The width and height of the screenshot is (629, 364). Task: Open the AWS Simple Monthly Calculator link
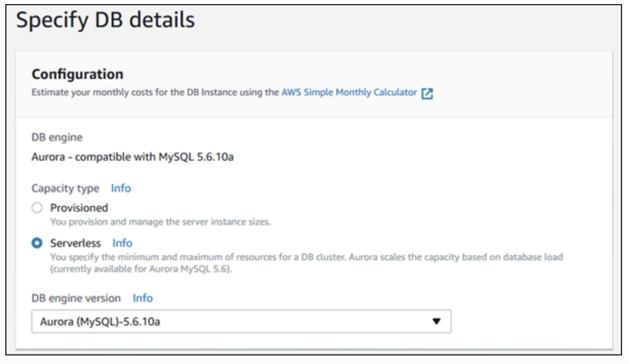pos(348,92)
